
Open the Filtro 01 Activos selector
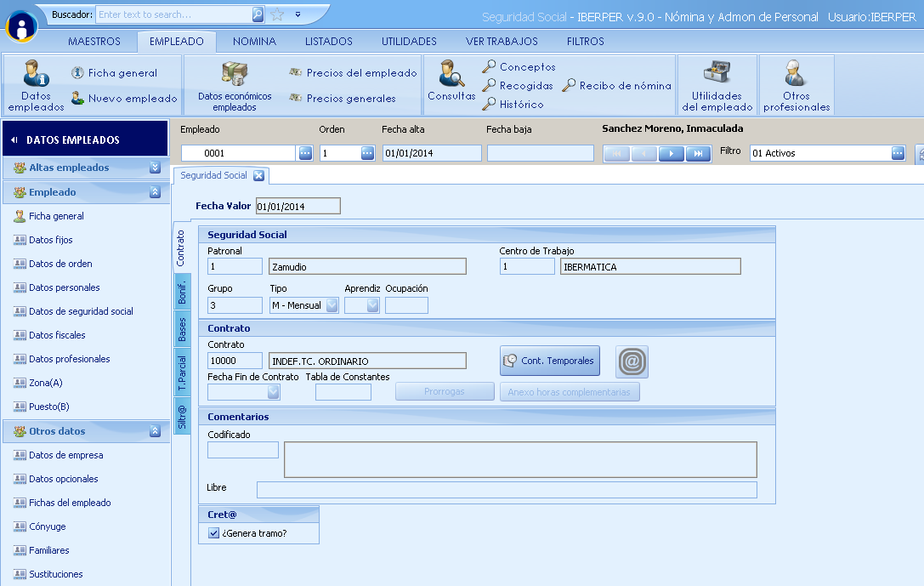898,153
